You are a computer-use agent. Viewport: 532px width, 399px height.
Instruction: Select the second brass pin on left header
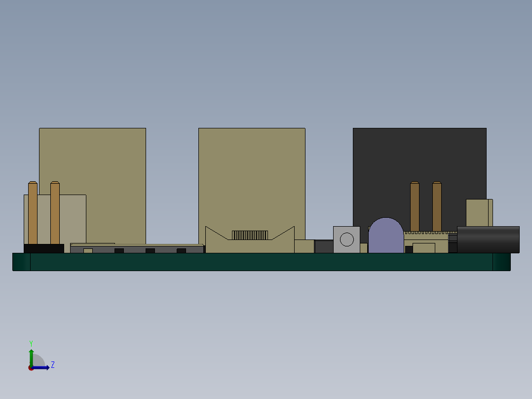55,213
